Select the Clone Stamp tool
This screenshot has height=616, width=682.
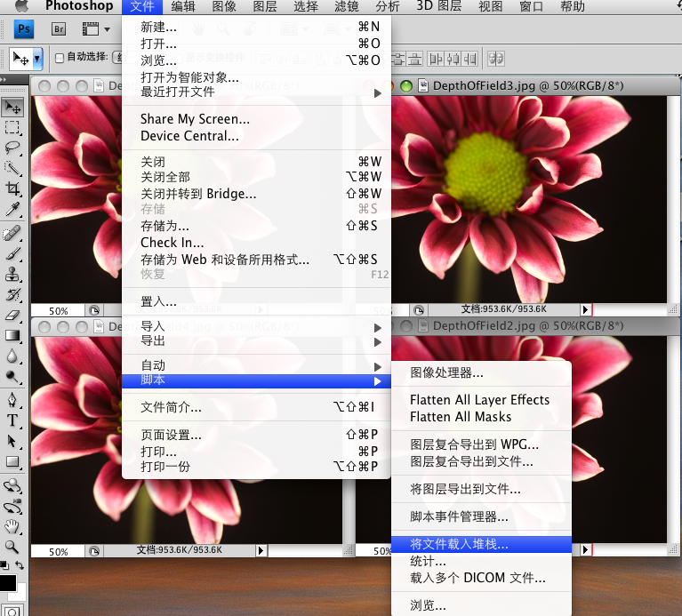pyautogui.click(x=12, y=275)
